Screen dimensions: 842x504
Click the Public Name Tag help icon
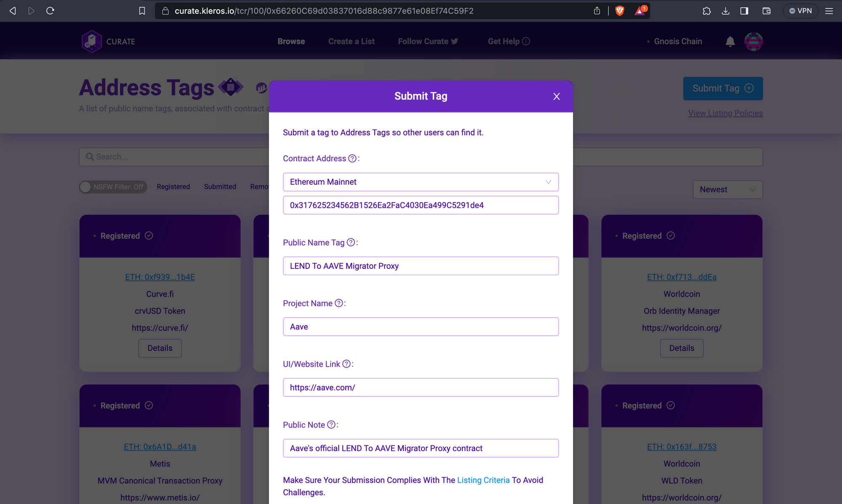351,242
